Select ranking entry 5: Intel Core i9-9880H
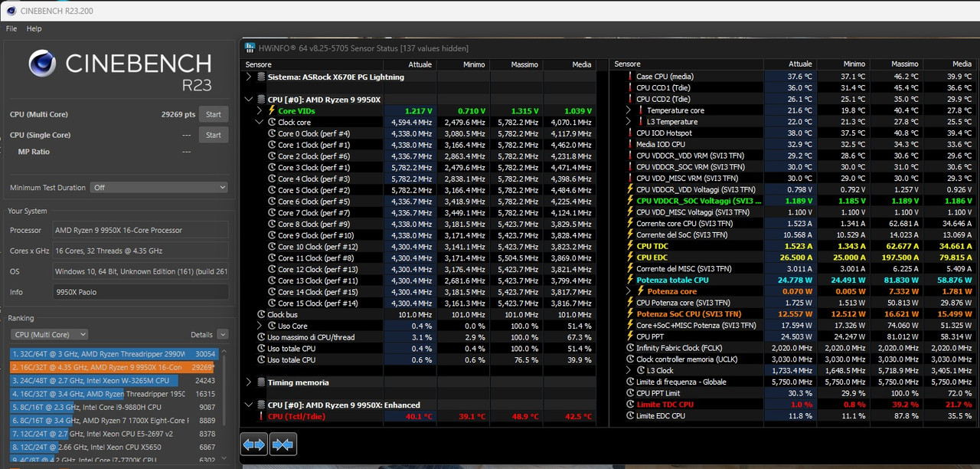980x469 pixels. point(114,407)
